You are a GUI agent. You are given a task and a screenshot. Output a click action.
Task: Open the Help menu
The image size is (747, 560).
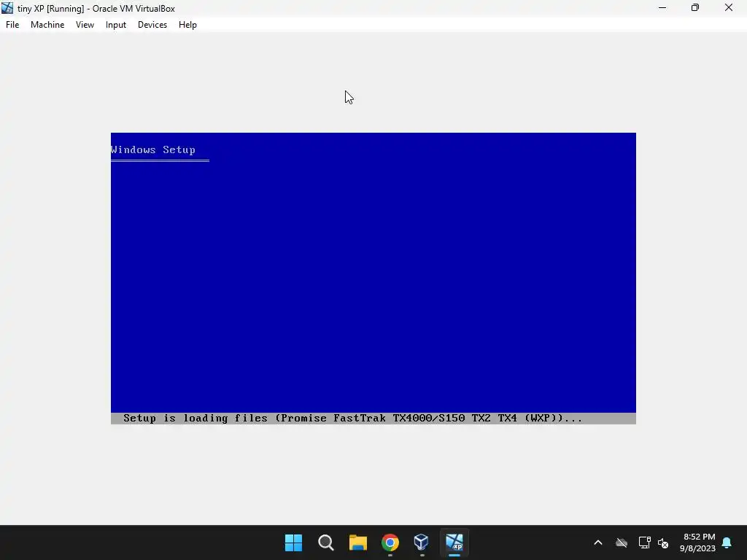(187, 25)
